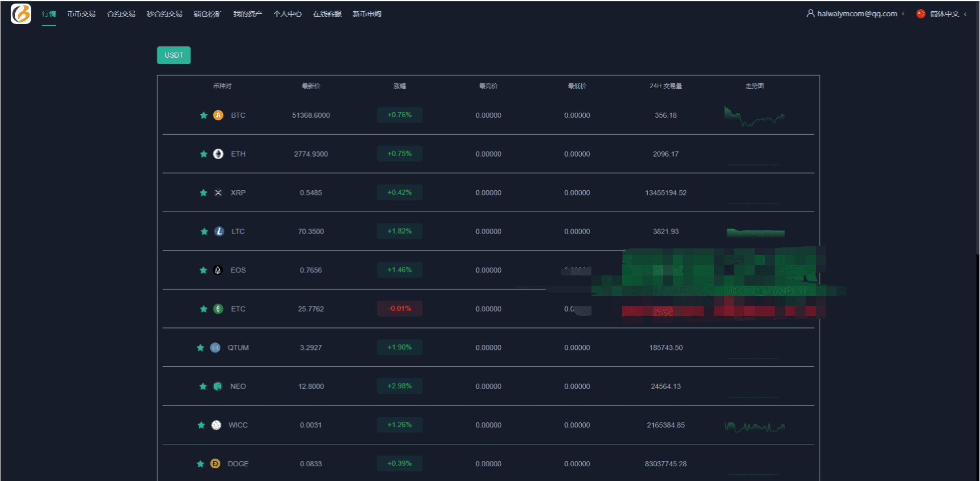Click the user profile icon beside the email
This screenshot has height=481, width=980.
pyautogui.click(x=810, y=14)
